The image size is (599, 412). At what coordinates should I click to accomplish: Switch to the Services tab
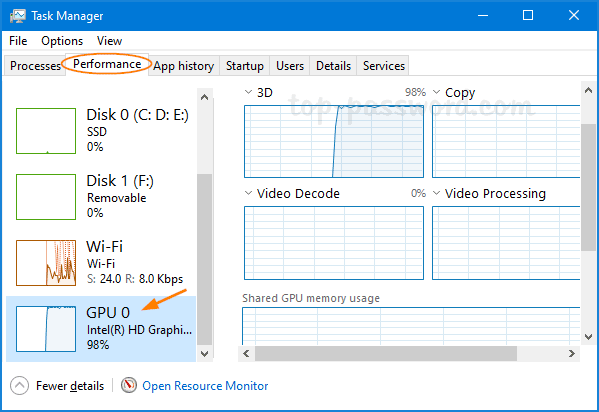click(x=384, y=66)
